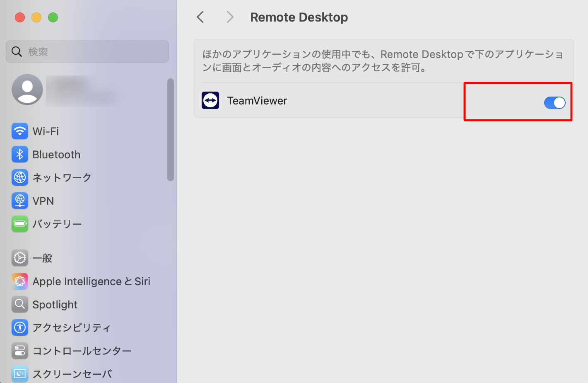Open コントロールセンター settings
The image size is (588, 383).
tap(82, 351)
